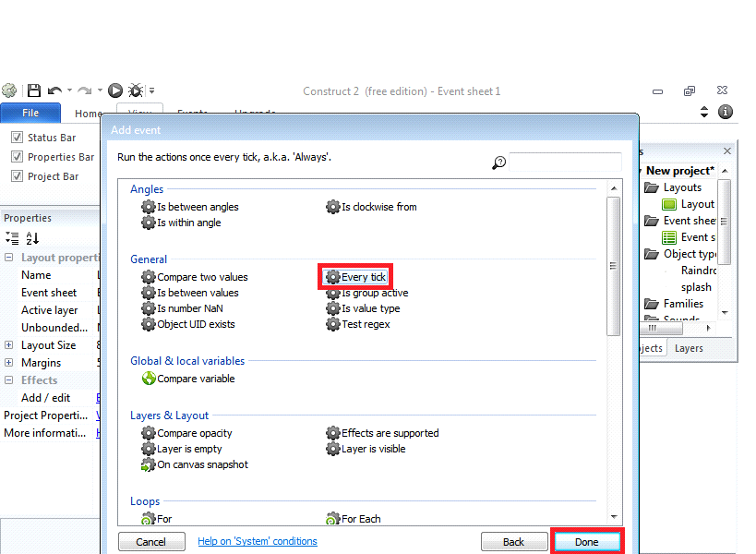Select the 'Compare opacity' condition
This screenshot has width=756, height=554.
(x=186, y=433)
